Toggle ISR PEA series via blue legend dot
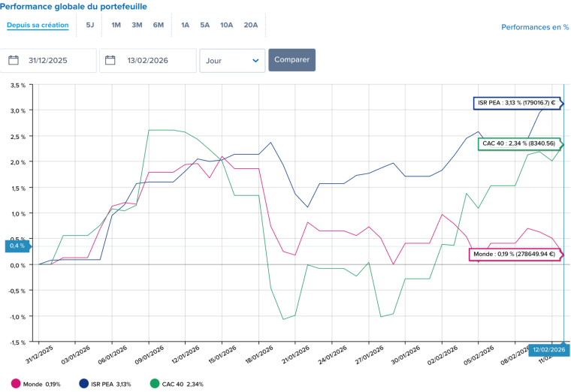Screen dimensions: 571x392 pyautogui.click(x=85, y=384)
